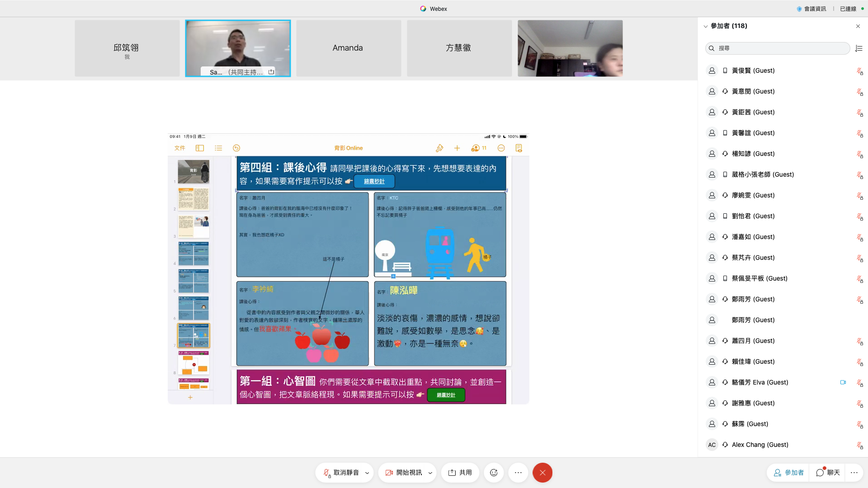Expand video options arrow beside 開始視訊
The width and height of the screenshot is (868, 488).
(x=430, y=473)
